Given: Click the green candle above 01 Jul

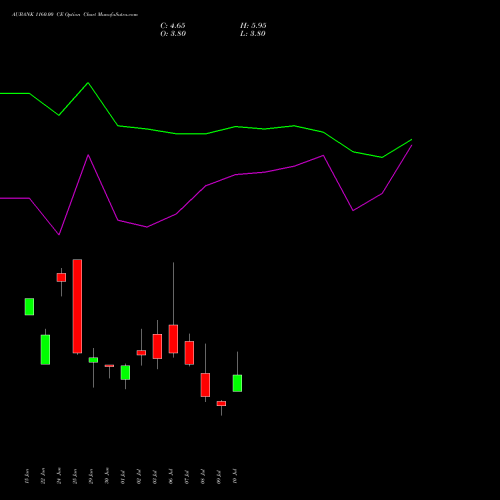Looking at the screenshot, I should (125, 373).
